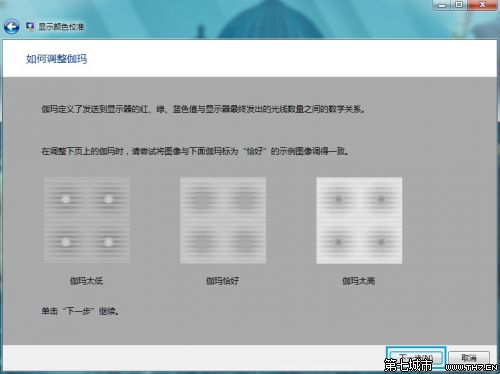The width and height of the screenshot is (500, 374).
Task: Maximize the calibration window
Action: (459, 5)
